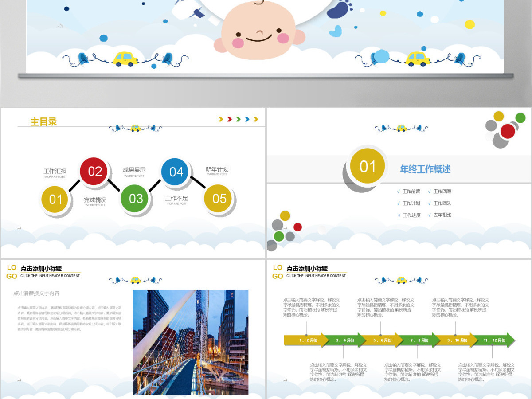Click the 完成情况 label
Image resolution: width=532 pixels, height=399 pixels.
click(95, 200)
